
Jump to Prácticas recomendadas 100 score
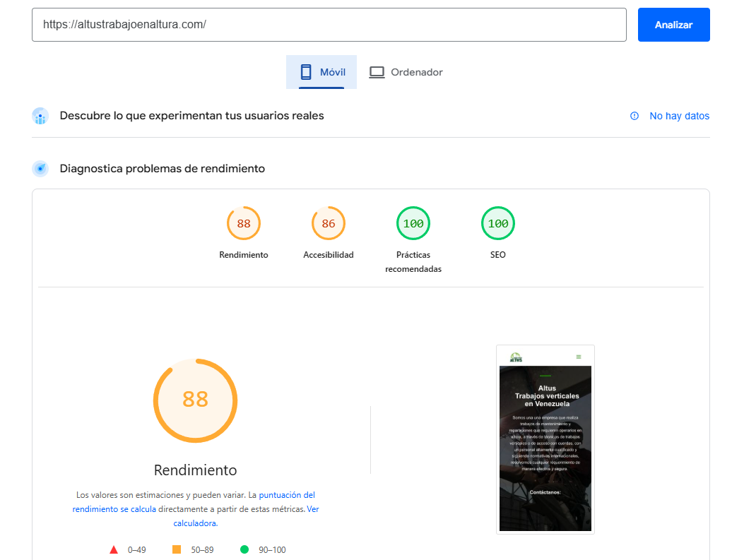tap(413, 224)
